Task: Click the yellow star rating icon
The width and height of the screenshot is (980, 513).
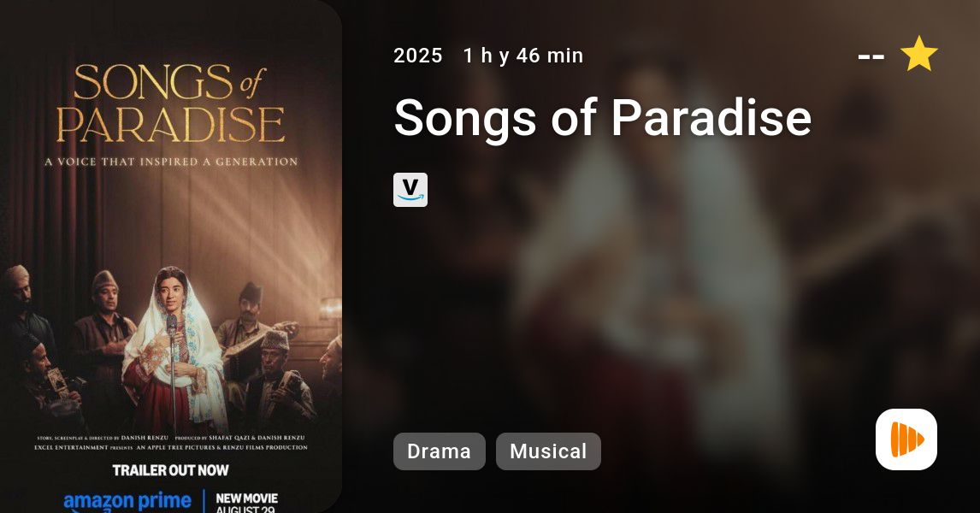Action: coord(918,54)
